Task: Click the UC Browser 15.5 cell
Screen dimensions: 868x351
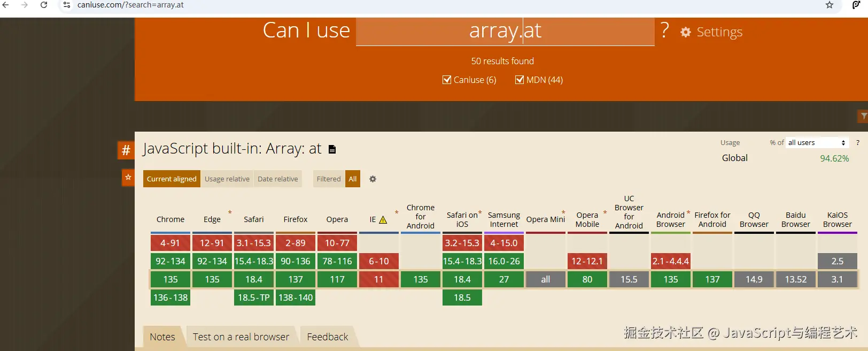Action: (629, 279)
